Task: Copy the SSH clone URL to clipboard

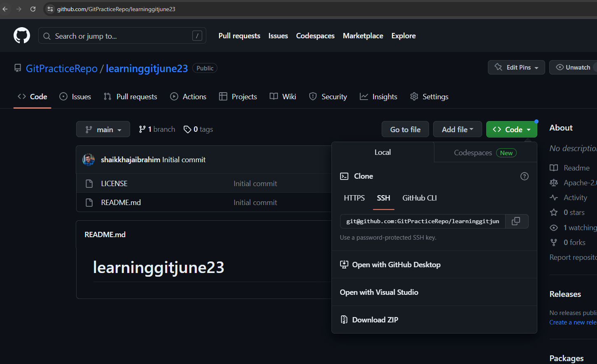Action: (516, 222)
